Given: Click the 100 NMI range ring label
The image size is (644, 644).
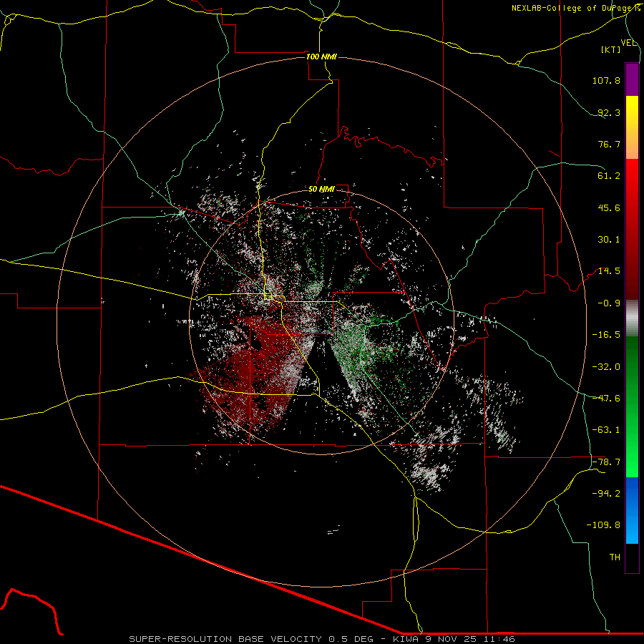Looking at the screenshot, I should (321, 57).
